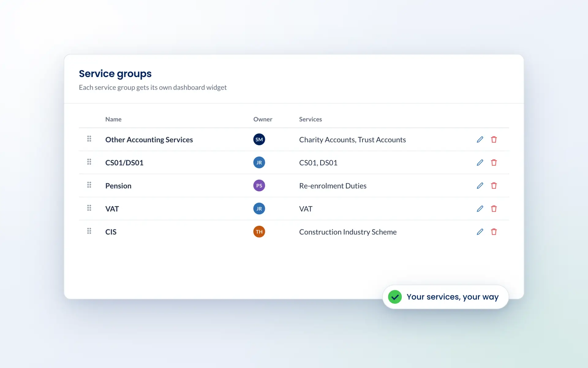
Task: Click the Owner column header
Action: 263,119
